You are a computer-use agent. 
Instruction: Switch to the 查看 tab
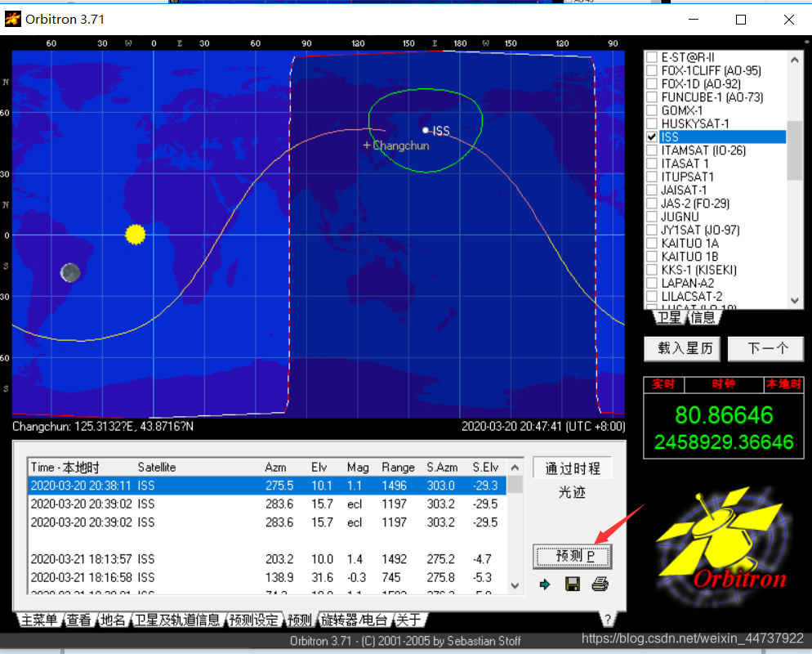coord(78,620)
